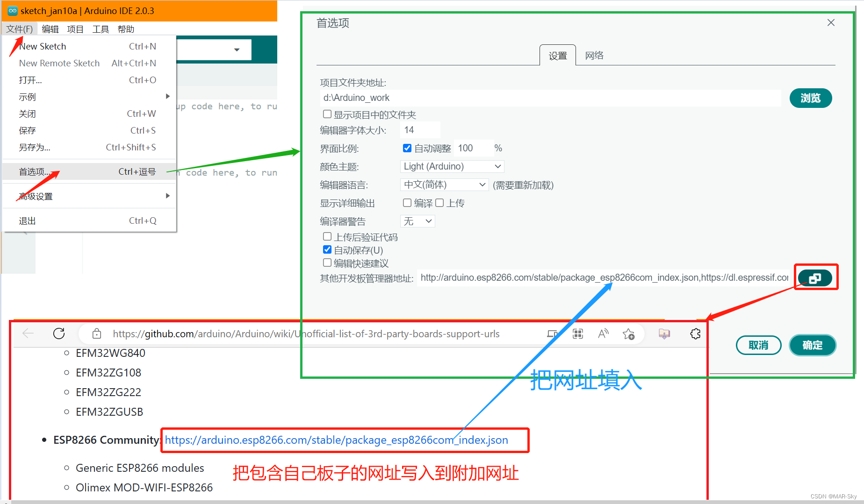The image size is (864, 504).
Task: Choose Save As (另存为...) menu entry
Action: pos(89,147)
